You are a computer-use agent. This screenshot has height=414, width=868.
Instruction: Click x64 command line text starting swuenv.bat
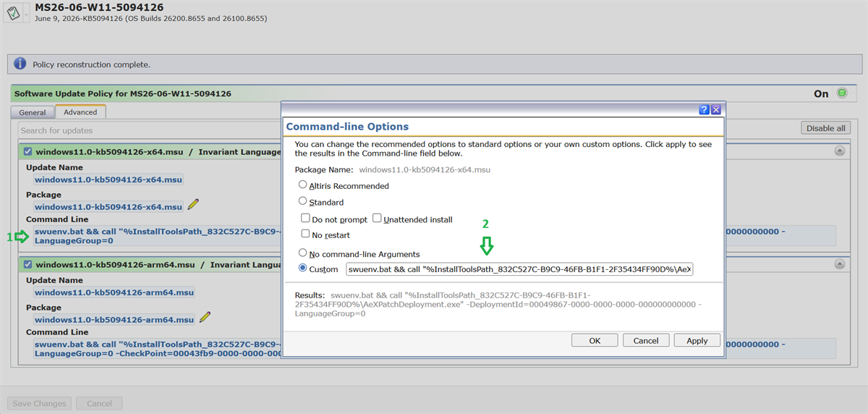pyautogui.click(x=156, y=236)
